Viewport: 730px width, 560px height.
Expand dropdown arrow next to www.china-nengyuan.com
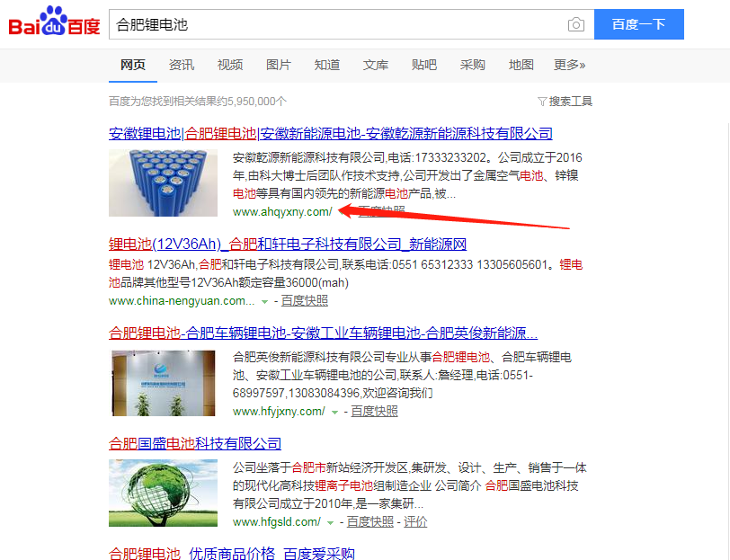264,302
